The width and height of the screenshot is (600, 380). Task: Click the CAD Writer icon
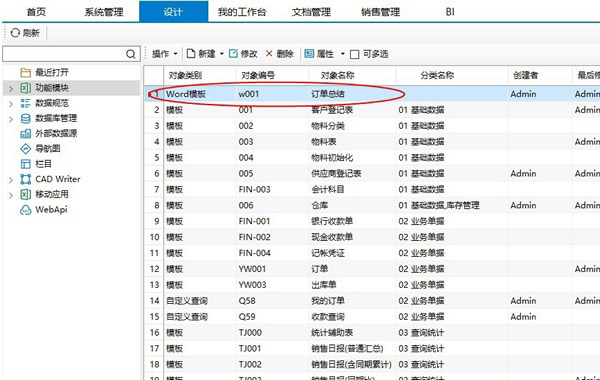[x=26, y=179]
